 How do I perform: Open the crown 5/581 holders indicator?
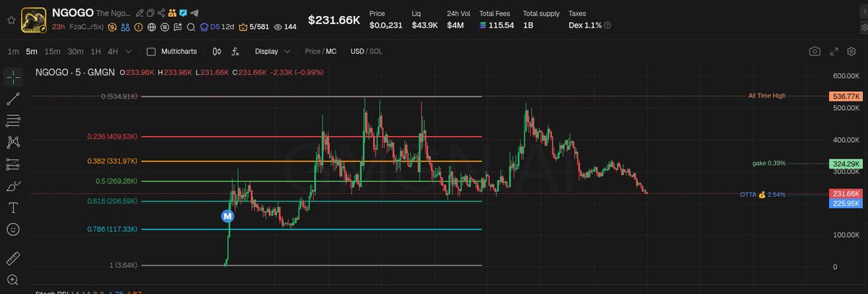coord(254,27)
